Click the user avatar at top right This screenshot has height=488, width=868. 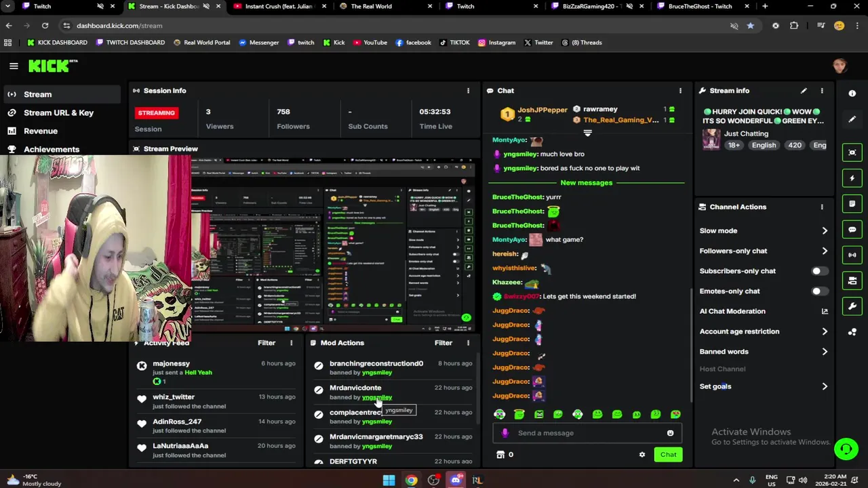(840, 66)
